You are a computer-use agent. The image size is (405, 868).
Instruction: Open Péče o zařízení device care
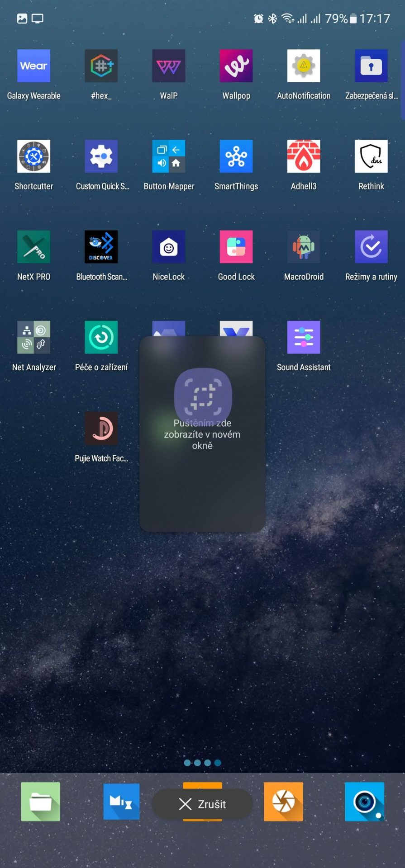pos(101,337)
